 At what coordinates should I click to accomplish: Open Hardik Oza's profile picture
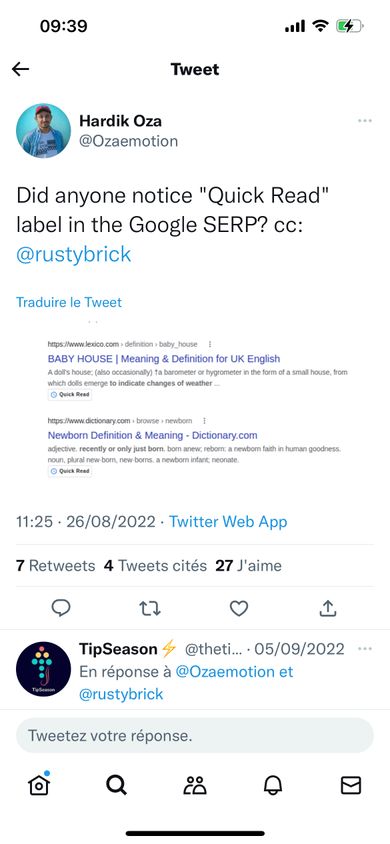click(43, 131)
